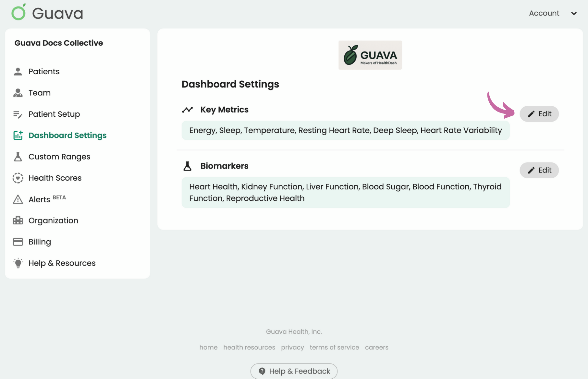Image resolution: width=588 pixels, height=379 pixels.
Task: Click the pencil icon in Key Metrics Edit
Action: pos(531,114)
